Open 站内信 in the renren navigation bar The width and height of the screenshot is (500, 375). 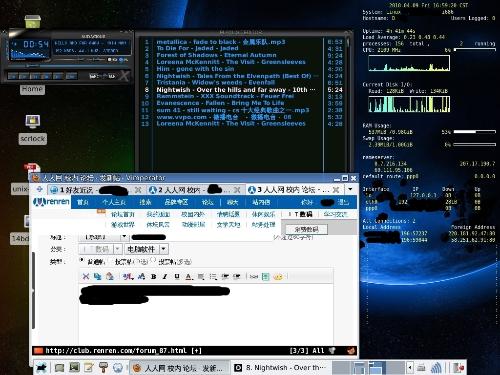(x=261, y=202)
